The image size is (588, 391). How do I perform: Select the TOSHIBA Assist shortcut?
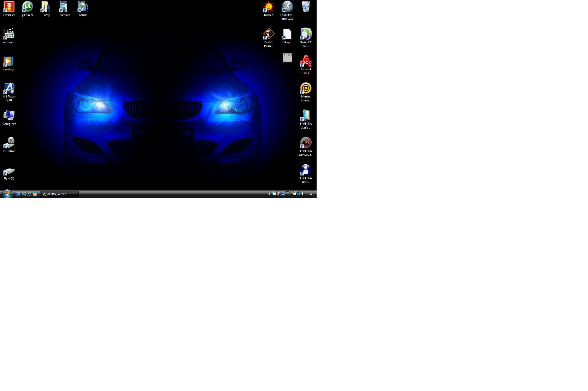coord(306,171)
